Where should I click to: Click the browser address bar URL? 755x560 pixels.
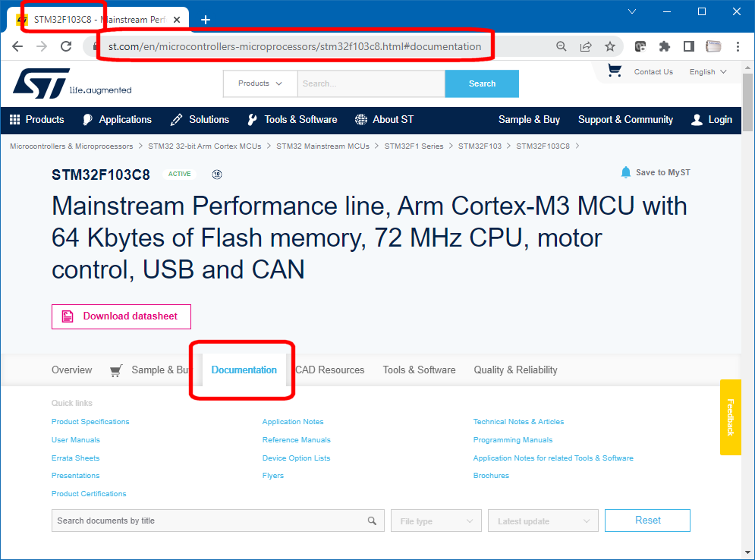point(294,46)
